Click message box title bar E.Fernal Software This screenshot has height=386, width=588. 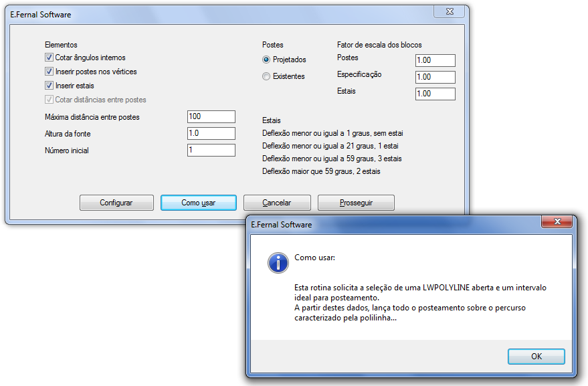394,225
